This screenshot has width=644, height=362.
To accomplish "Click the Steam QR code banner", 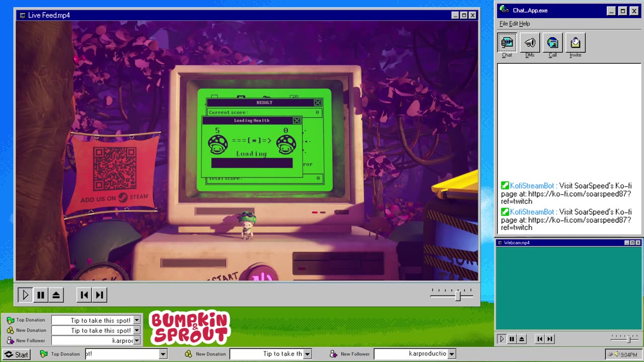I will coord(114,174).
